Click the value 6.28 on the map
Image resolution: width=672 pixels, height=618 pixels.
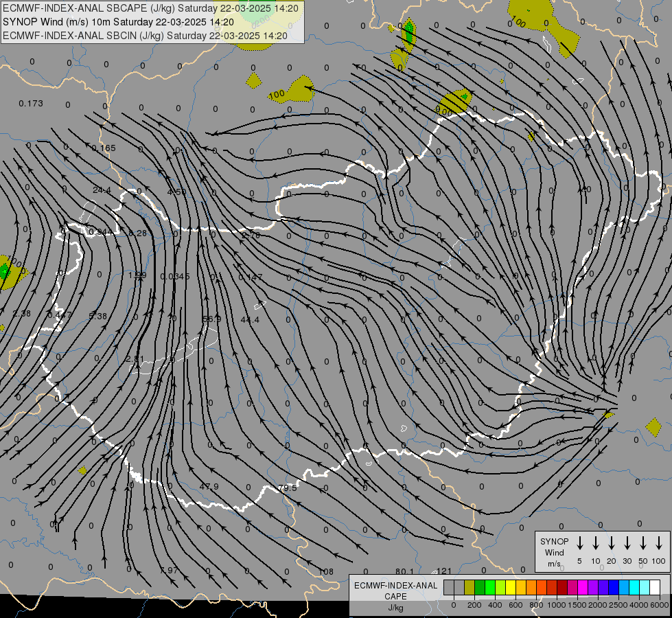(x=138, y=233)
